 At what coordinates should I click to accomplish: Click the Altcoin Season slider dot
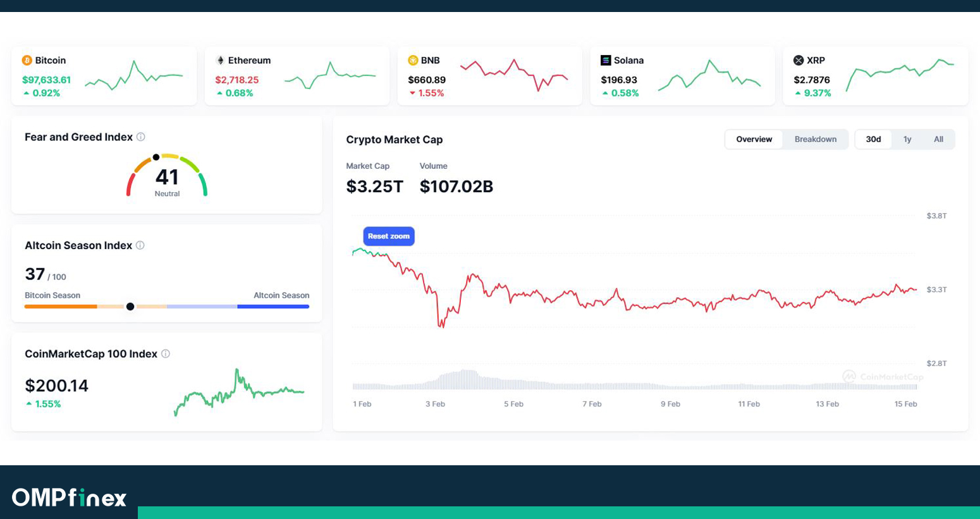[130, 307]
